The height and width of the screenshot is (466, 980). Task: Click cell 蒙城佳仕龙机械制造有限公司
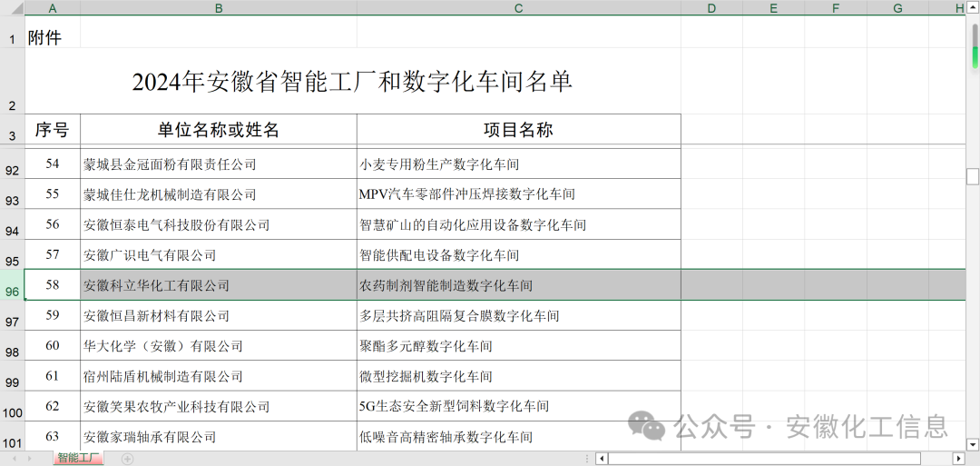[x=219, y=194]
